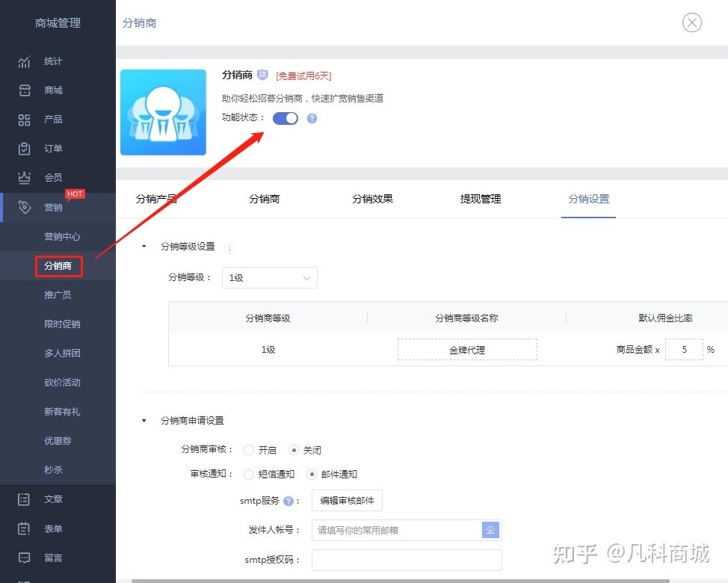The image size is (728, 583).
Task: Click the 默认佣金比率 column header
Action: [665, 318]
